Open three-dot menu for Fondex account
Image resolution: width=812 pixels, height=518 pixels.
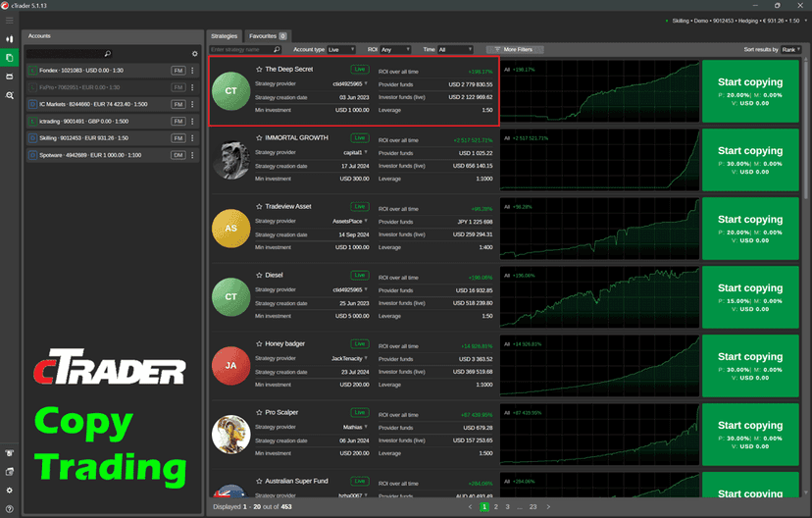pos(192,71)
